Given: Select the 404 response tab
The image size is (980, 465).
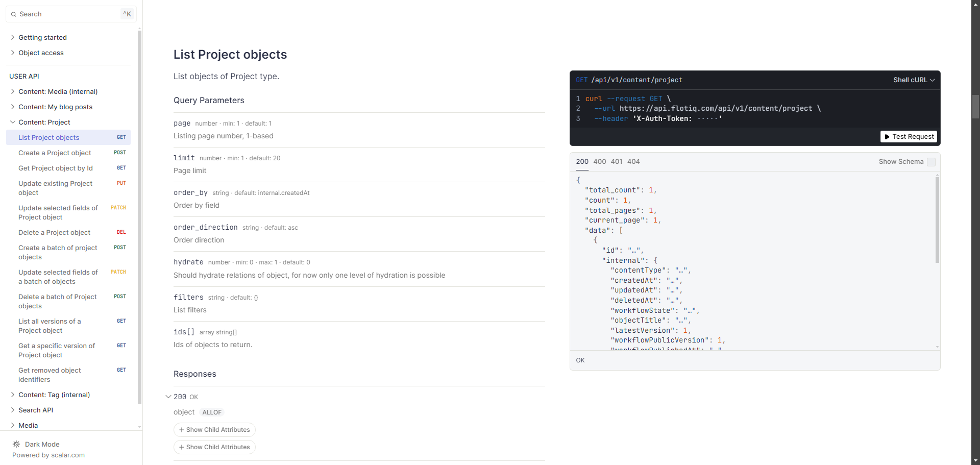Looking at the screenshot, I should coord(633,162).
